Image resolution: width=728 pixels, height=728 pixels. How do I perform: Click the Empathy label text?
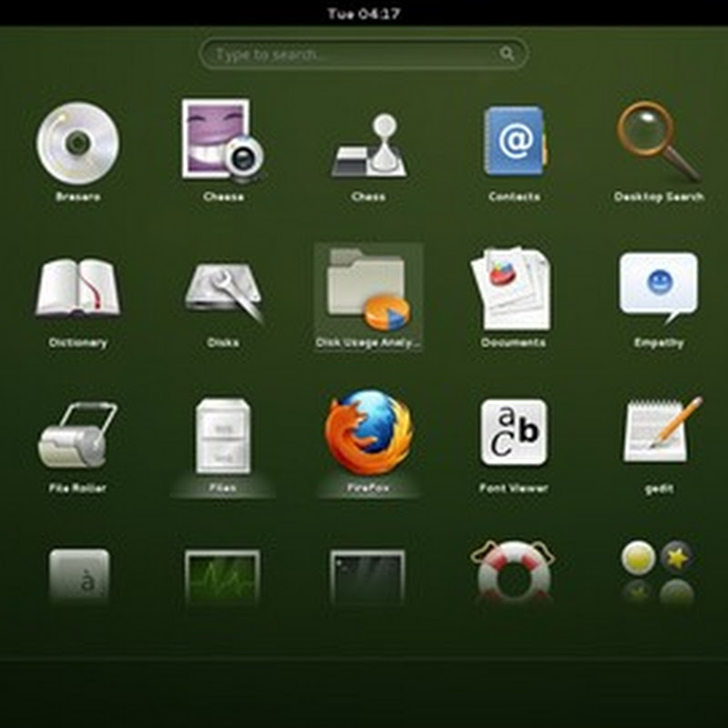point(659,343)
